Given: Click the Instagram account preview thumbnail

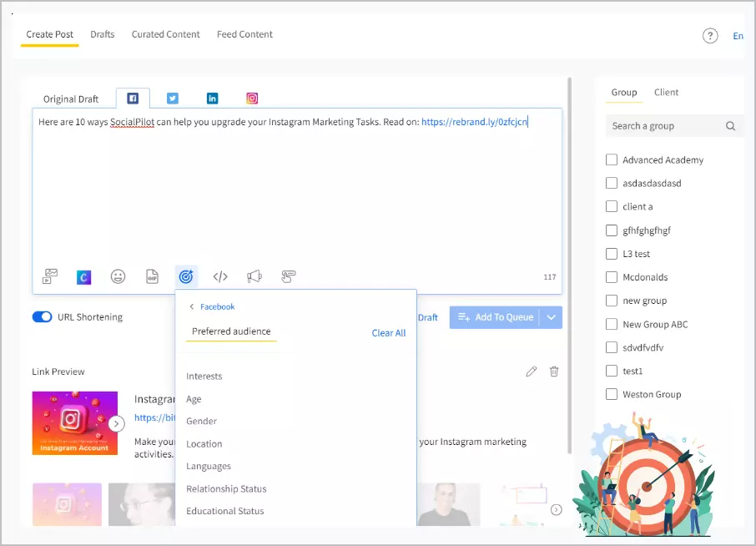Looking at the screenshot, I should [75, 422].
